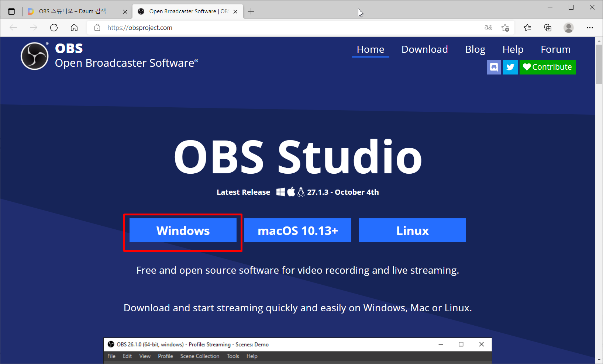Click the 'Download and start streaming quickly' sentence
This screenshot has width=603, height=364.
point(298,308)
